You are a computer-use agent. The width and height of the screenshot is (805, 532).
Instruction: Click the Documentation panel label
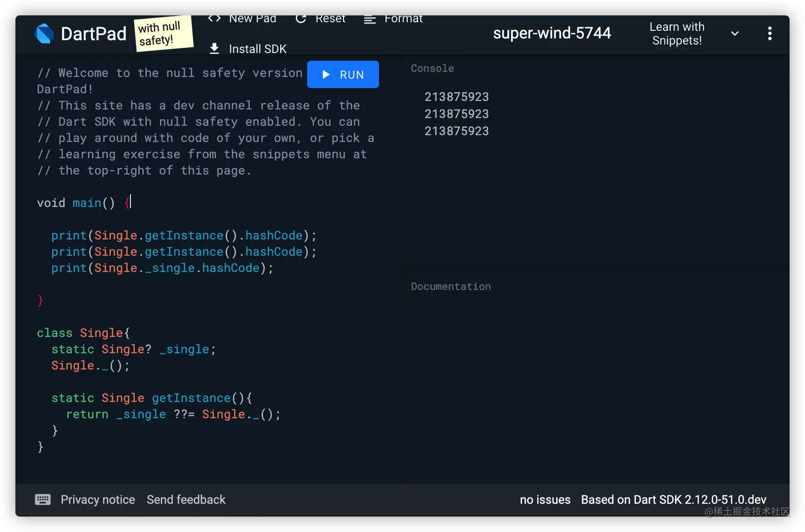(x=451, y=287)
